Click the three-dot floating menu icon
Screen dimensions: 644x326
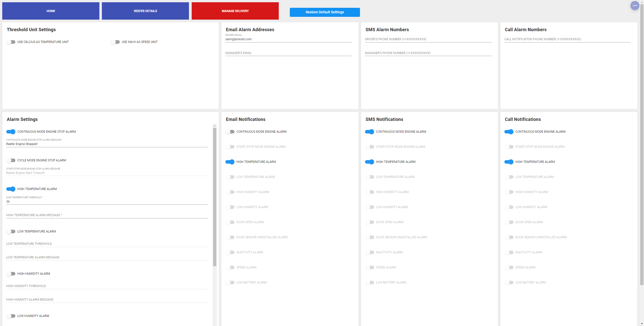click(635, 6)
